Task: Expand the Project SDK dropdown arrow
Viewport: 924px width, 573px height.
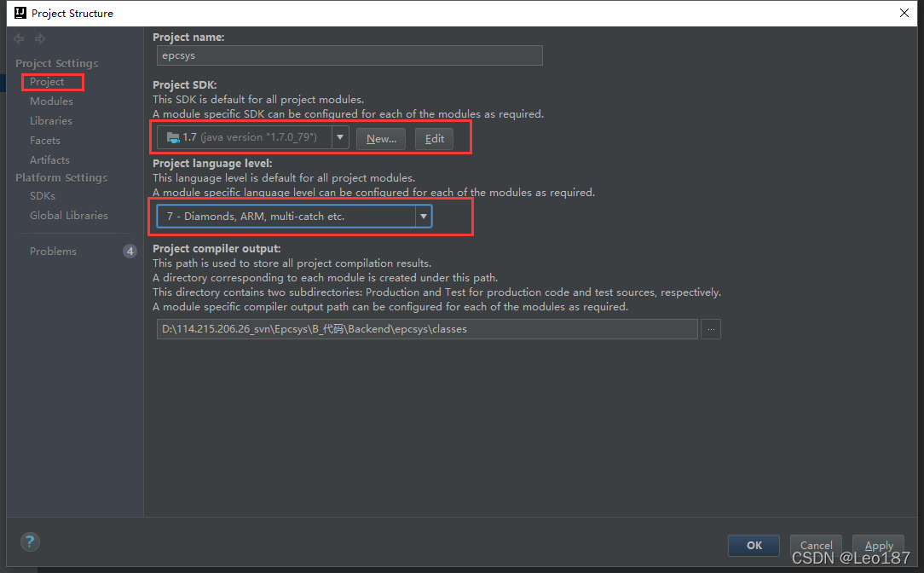Action: (x=340, y=137)
